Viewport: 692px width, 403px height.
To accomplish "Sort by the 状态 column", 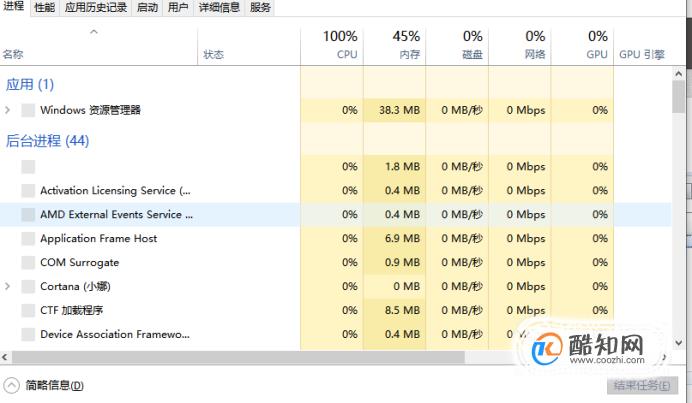I will point(249,46).
